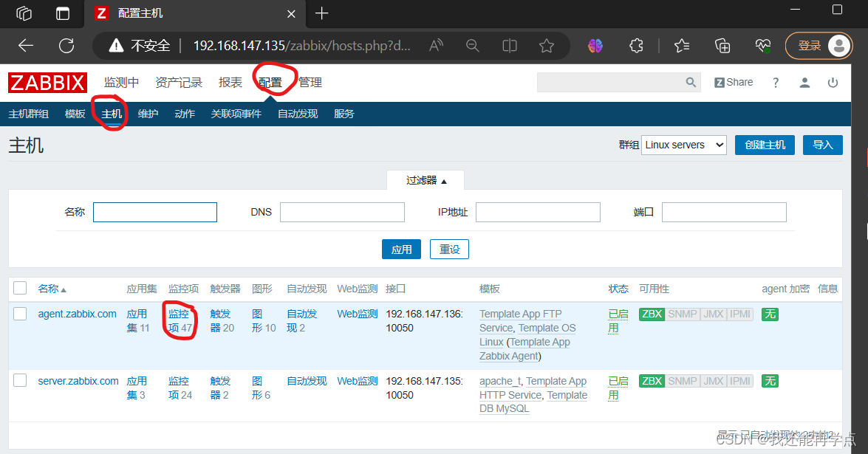Open split screen icon in address bar

(509, 46)
